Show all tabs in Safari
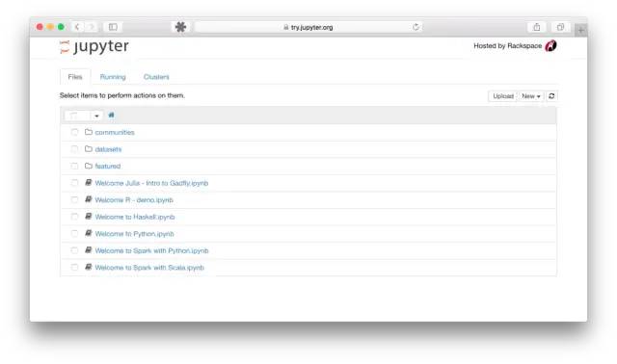617x364 pixels. (560, 27)
